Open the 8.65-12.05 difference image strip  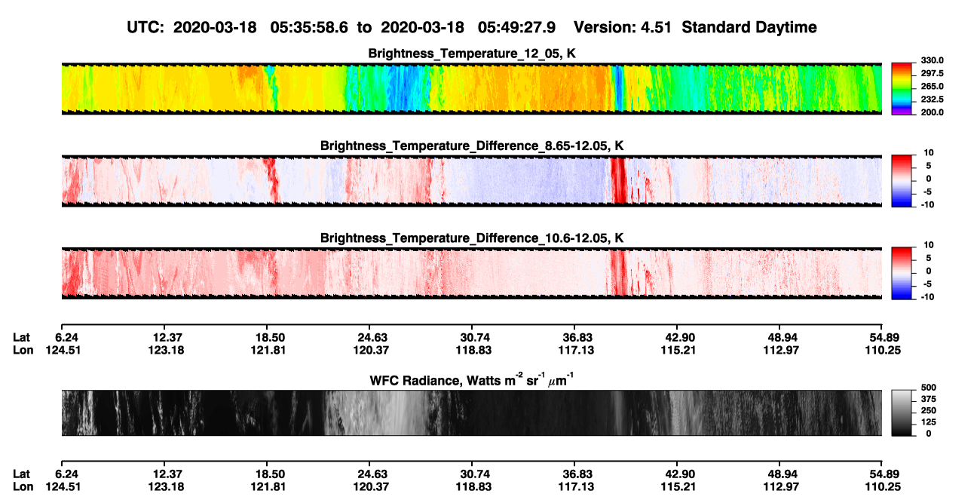[471, 180]
